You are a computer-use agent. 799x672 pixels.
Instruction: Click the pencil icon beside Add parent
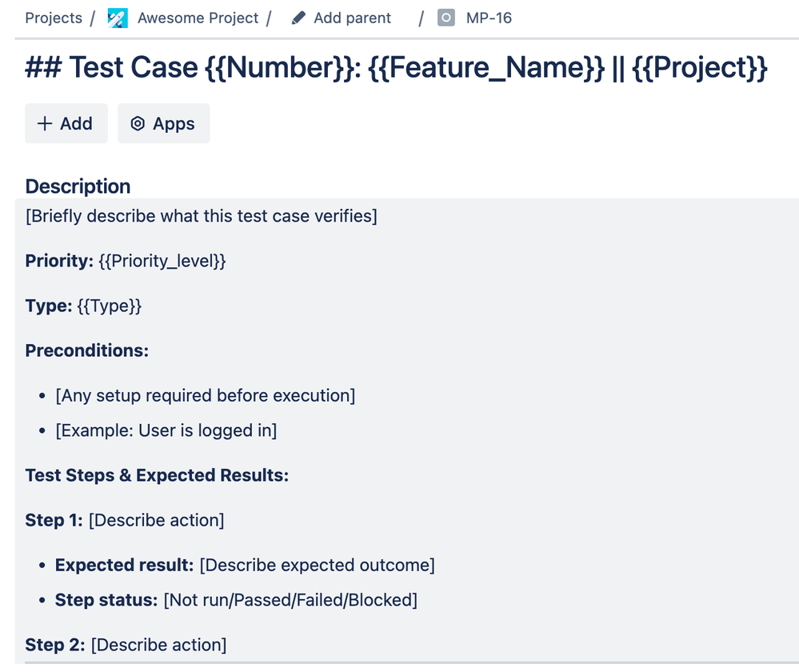coord(298,18)
